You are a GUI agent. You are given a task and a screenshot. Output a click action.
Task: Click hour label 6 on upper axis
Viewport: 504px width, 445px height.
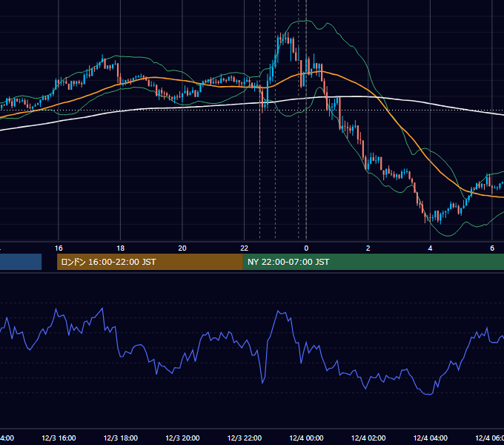[x=492, y=248]
